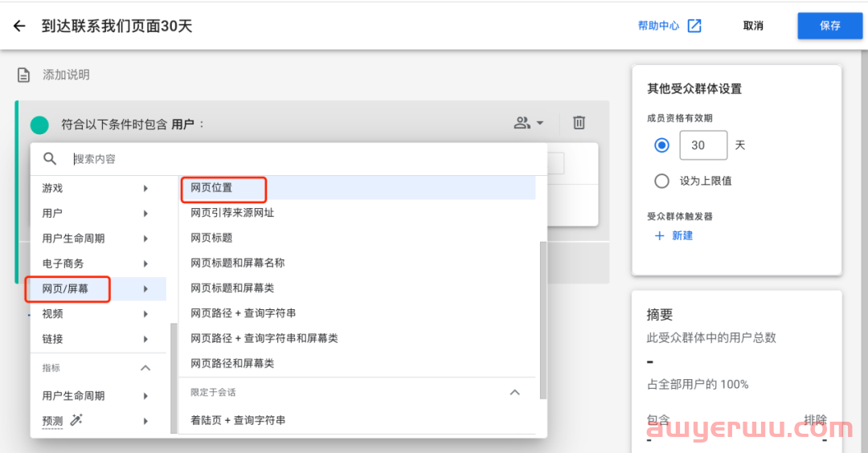Click the back arrow icon
The image size is (868, 453).
tap(20, 27)
